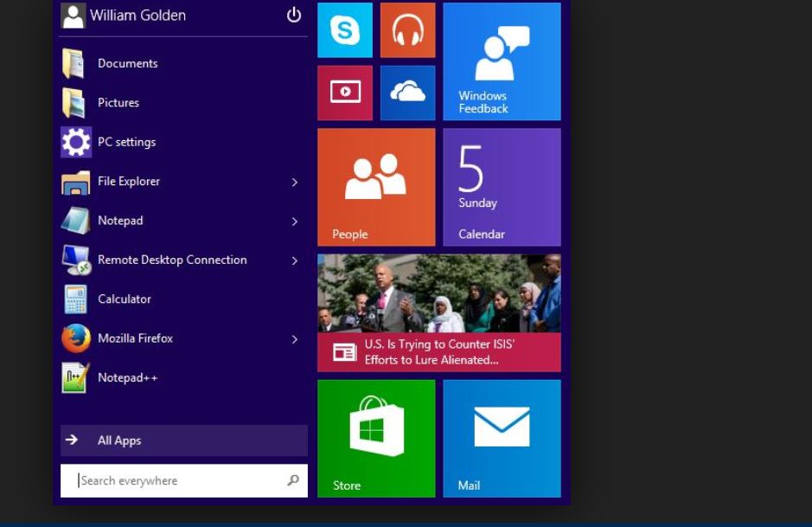Expand the Notepad jump list arrow
This screenshot has width=812, height=527.
[x=294, y=222]
